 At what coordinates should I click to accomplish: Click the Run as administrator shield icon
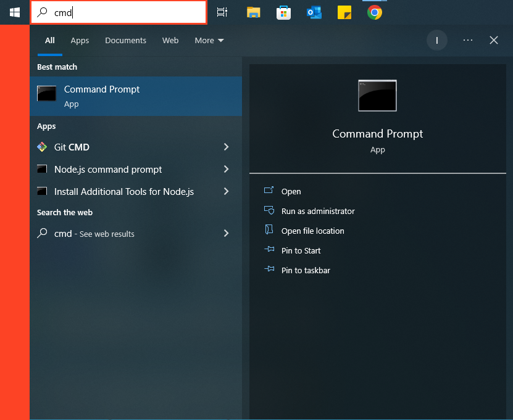[x=269, y=210]
